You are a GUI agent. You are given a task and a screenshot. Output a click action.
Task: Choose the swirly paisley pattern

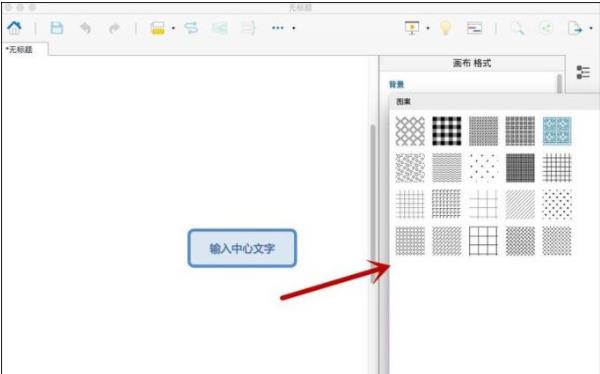point(410,168)
